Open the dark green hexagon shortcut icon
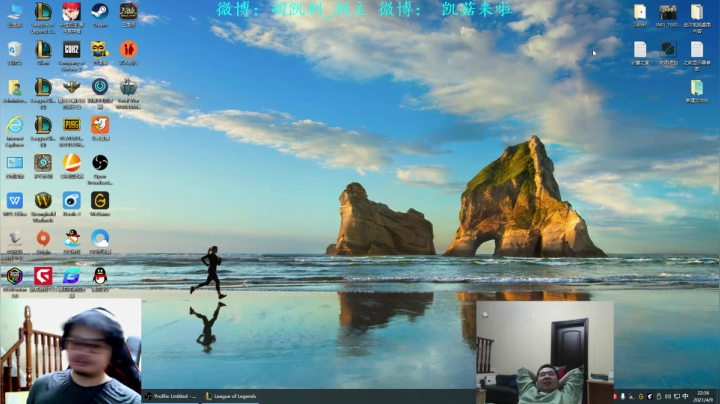The height and width of the screenshot is (404, 720). 668,50
